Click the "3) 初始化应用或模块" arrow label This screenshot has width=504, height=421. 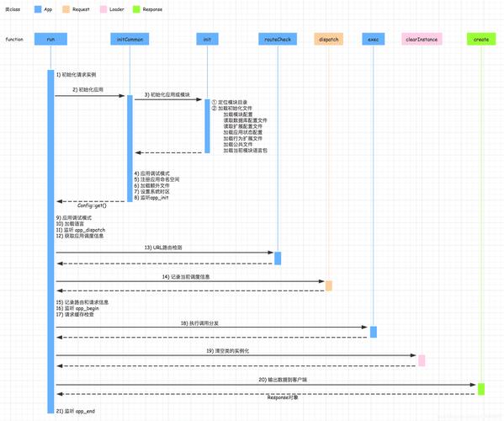[x=167, y=94]
